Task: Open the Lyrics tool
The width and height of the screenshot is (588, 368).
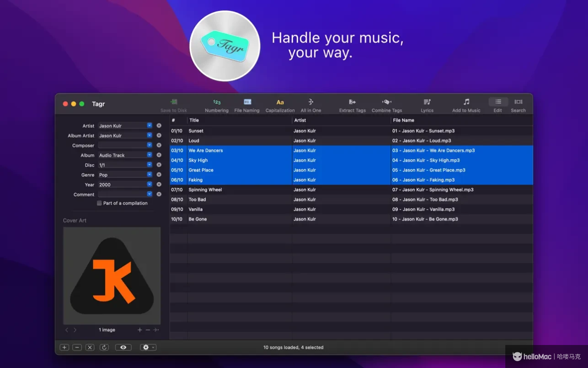Action: pos(427,105)
